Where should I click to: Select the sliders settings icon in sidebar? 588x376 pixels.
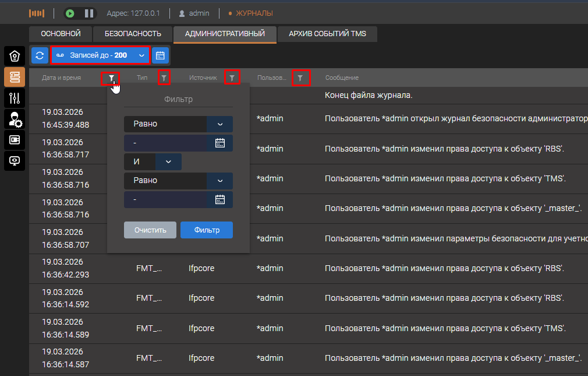click(x=15, y=98)
